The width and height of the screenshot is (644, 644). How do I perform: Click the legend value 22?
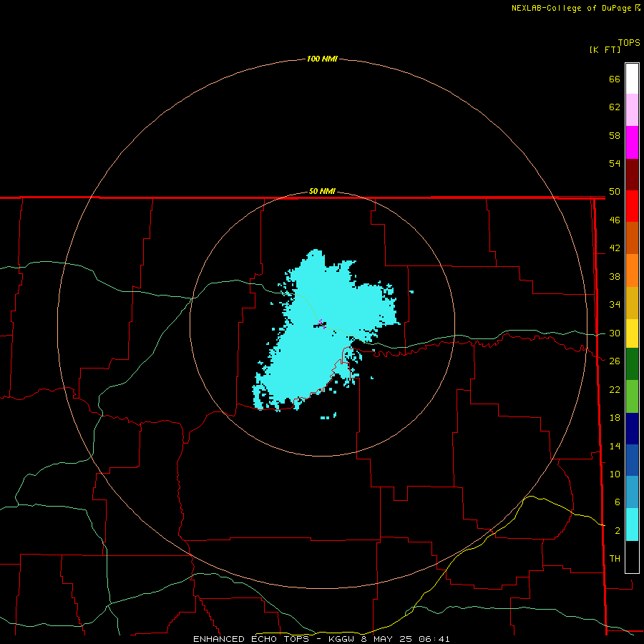click(615, 389)
